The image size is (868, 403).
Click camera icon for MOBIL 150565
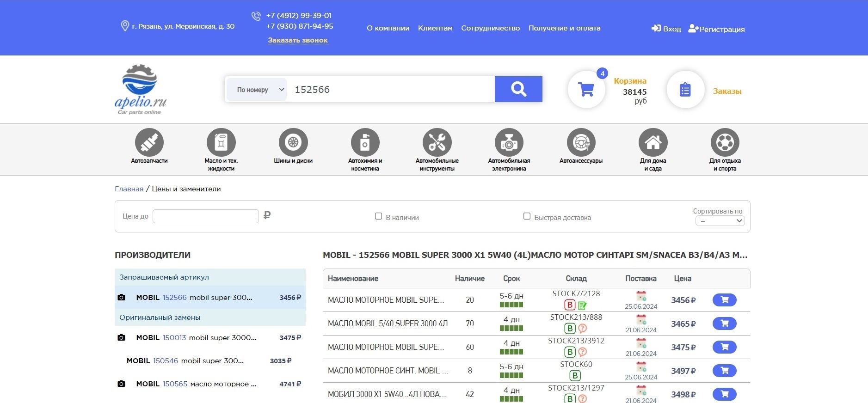[x=121, y=384]
